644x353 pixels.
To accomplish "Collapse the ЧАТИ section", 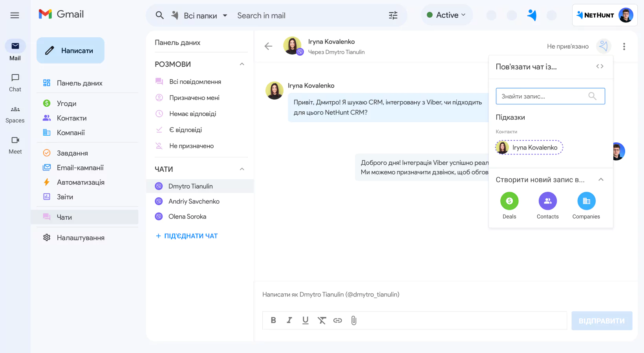I will 242,169.
